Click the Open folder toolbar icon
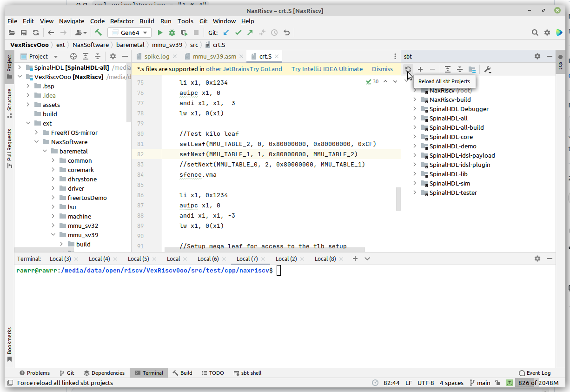 pos(12,33)
